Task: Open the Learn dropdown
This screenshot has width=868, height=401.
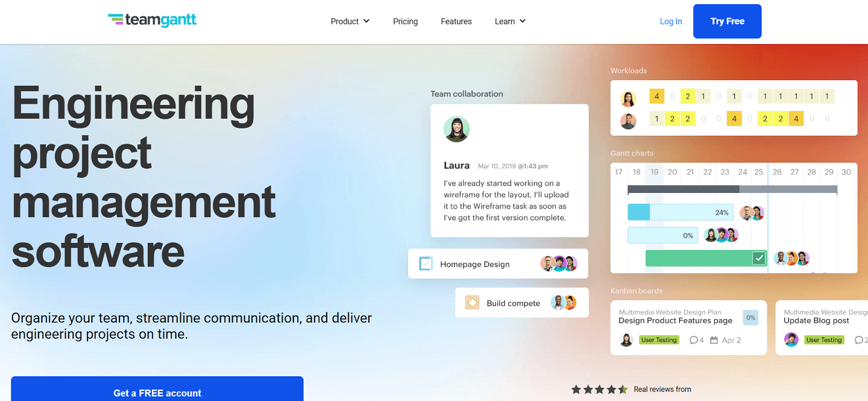Action: click(509, 21)
